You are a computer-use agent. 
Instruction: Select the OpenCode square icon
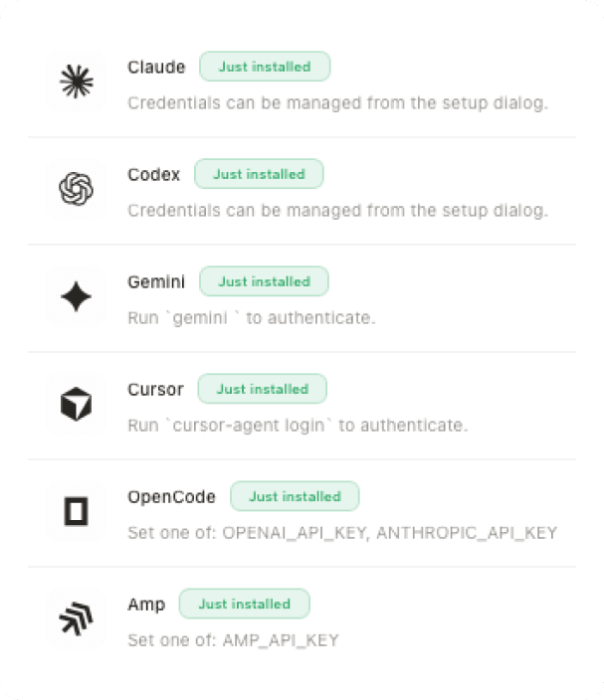pyautogui.click(x=77, y=512)
